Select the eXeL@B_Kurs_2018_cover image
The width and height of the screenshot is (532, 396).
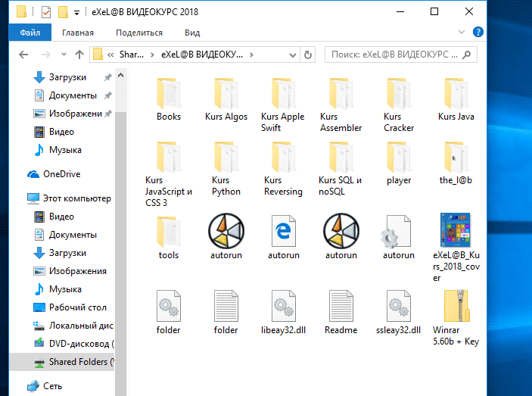(456, 248)
